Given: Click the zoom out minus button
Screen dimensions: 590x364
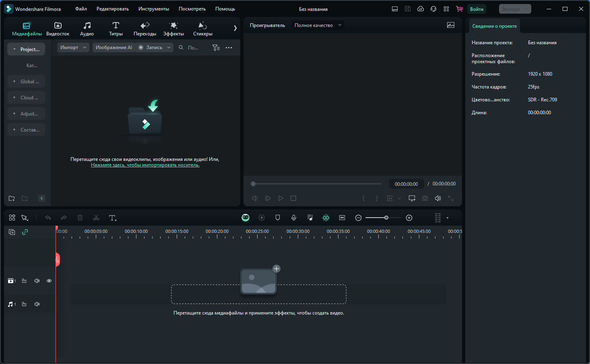Looking at the screenshot, I should click(x=358, y=218).
